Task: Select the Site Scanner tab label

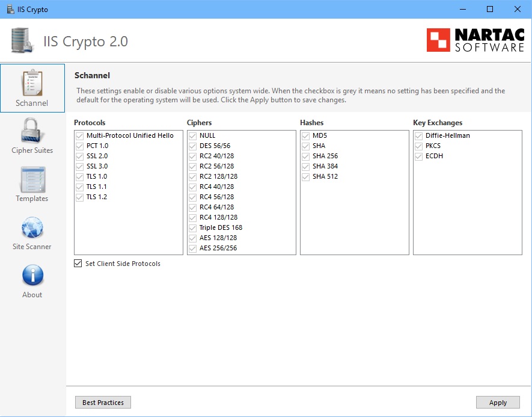Action: tap(32, 247)
